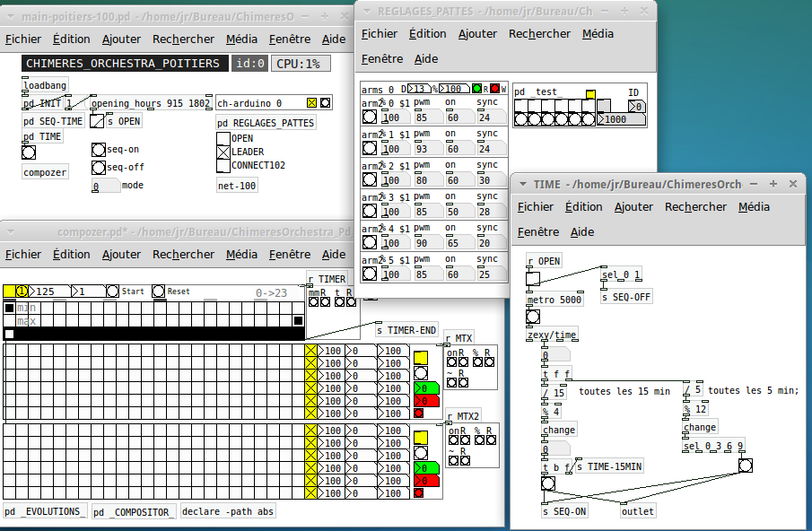Click red number box right of lower matrix

coord(427,481)
